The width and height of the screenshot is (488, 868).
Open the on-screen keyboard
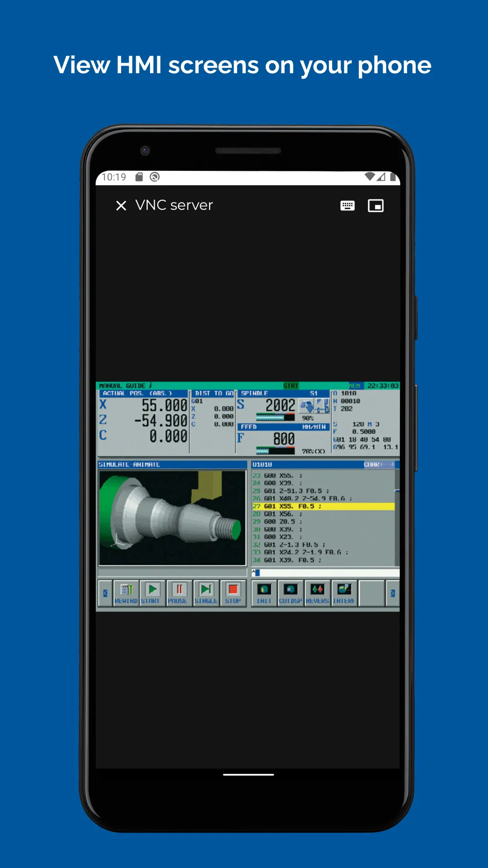tap(347, 206)
